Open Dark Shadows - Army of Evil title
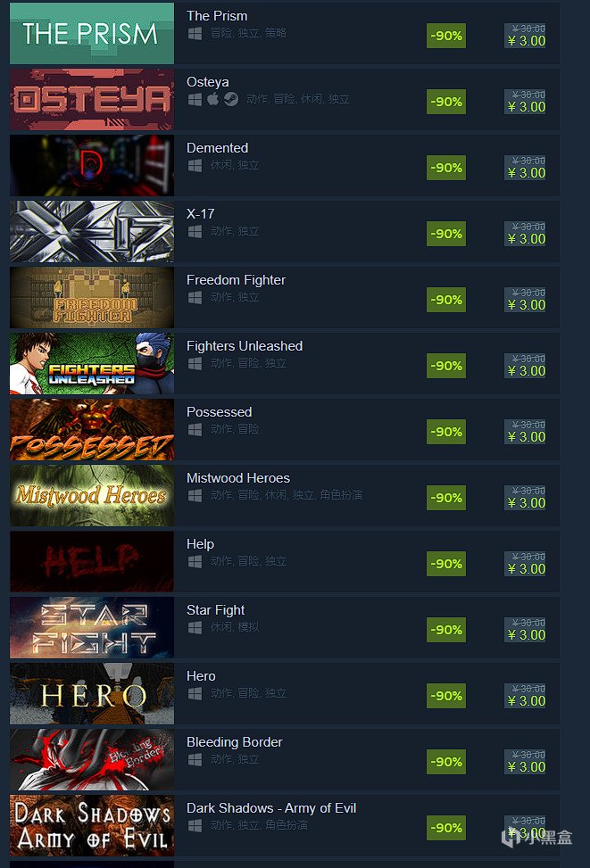This screenshot has width=590, height=868. 271,808
